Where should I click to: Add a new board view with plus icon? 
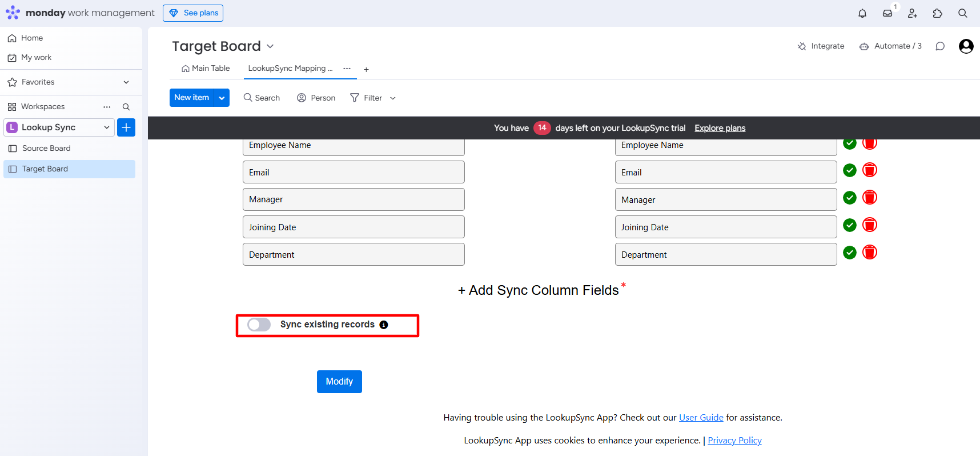366,70
